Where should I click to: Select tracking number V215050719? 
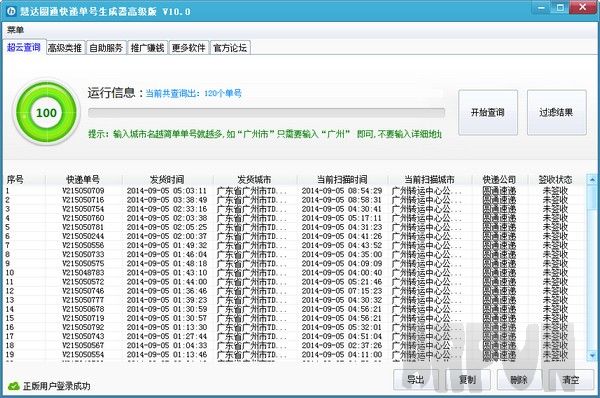click(83, 318)
